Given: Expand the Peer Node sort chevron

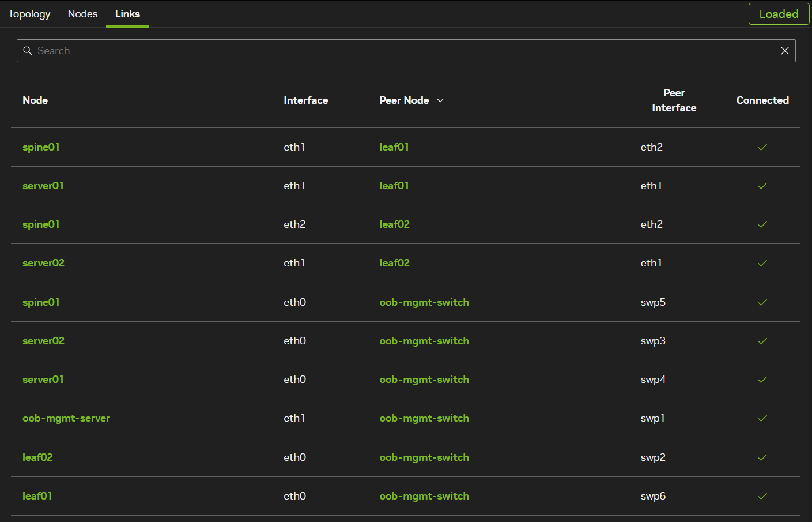Looking at the screenshot, I should click(x=440, y=100).
